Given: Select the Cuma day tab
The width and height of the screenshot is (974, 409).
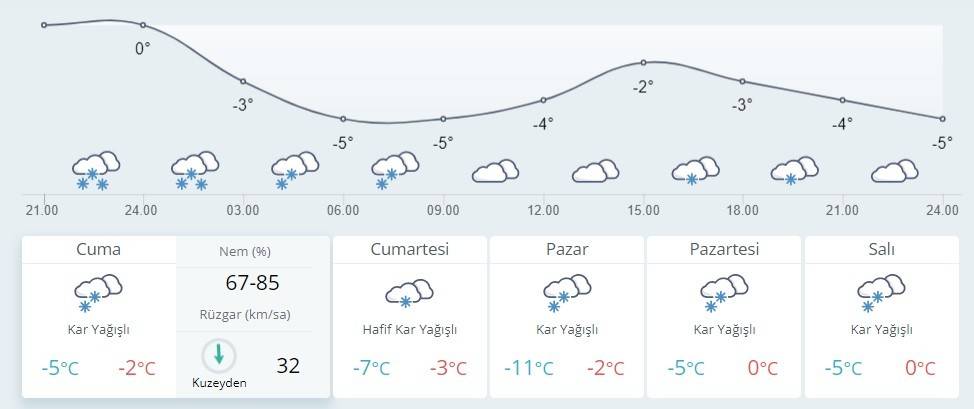Looking at the screenshot, I should (98, 250).
